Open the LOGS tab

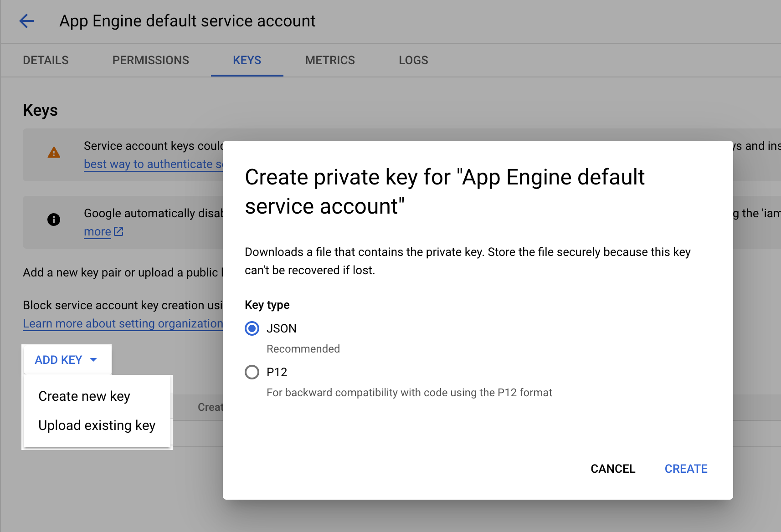click(x=413, y=60)
